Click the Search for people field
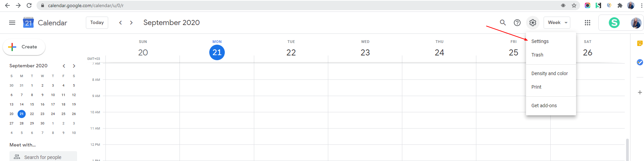 43,157
